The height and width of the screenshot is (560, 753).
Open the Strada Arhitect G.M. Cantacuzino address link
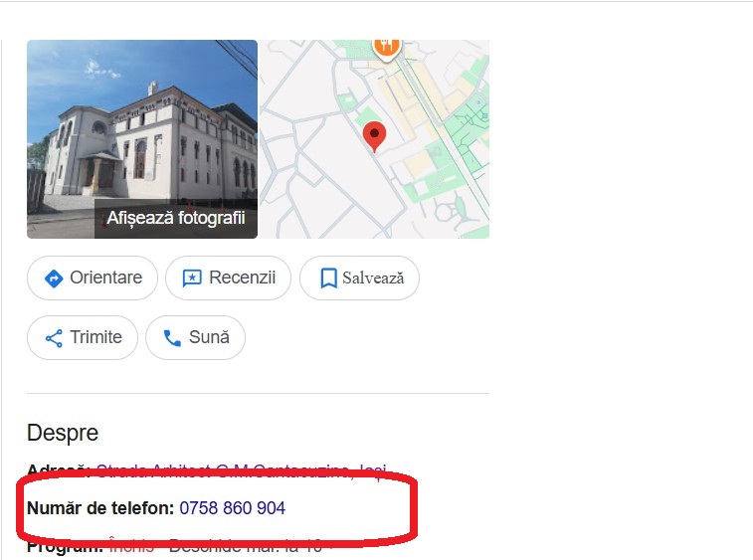click(x=241, y=470)
